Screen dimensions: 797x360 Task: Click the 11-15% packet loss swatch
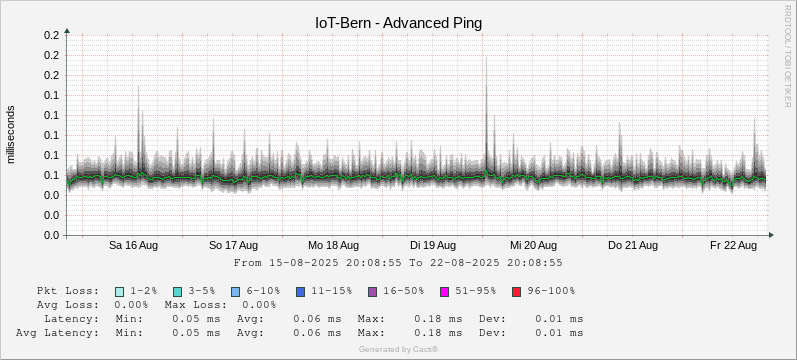tap(300, 292)
